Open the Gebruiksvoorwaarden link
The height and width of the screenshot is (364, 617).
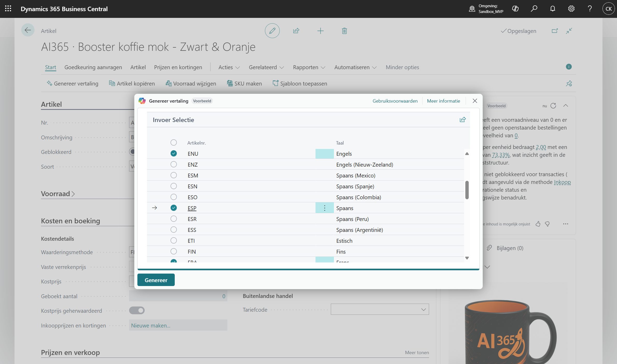tap(395, 101)
